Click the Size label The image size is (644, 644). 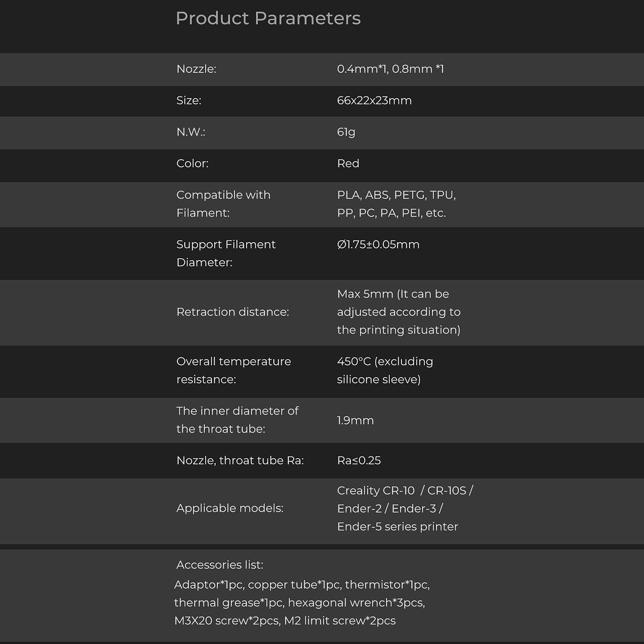tap(189, 101)
